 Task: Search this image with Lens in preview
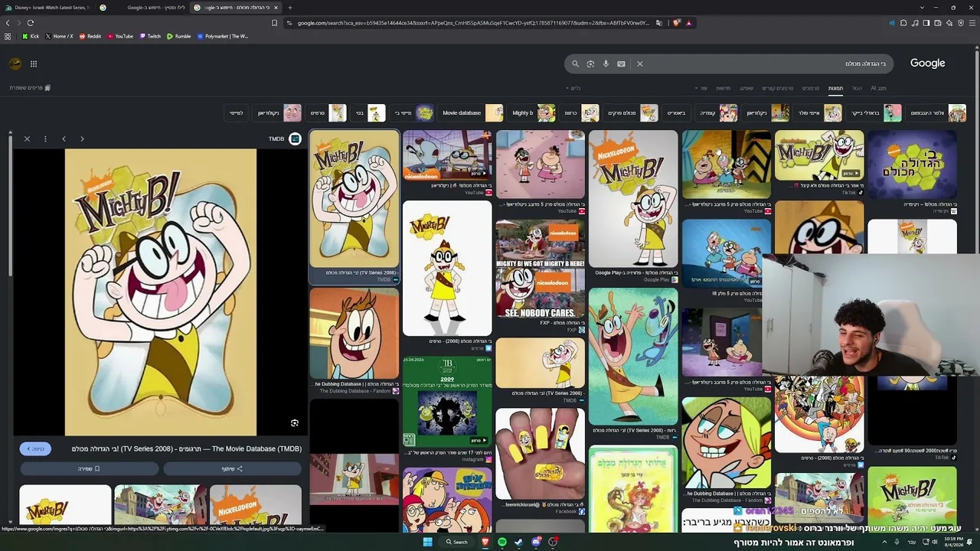tap(295, 423)
